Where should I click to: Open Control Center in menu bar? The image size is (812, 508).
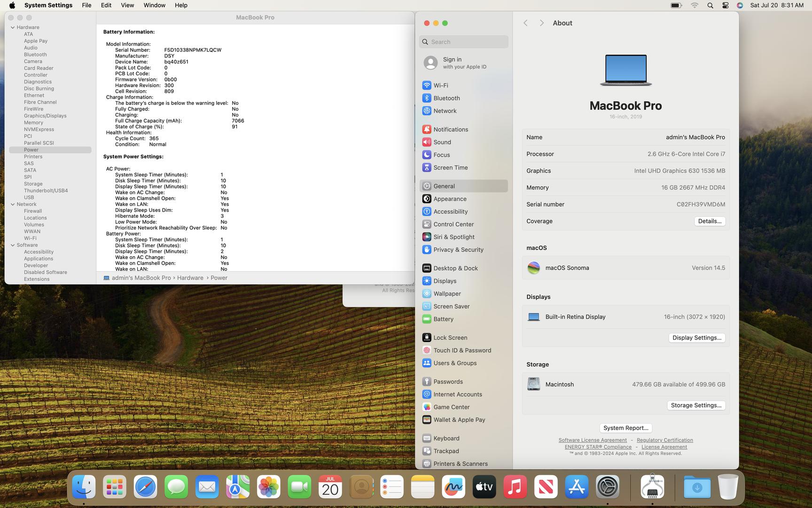725,5
